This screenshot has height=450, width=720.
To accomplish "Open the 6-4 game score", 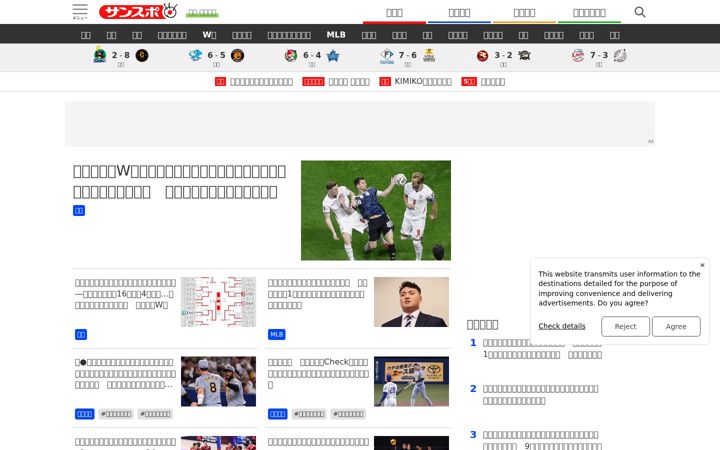I will pyautogui.click(x=312, y=55).
